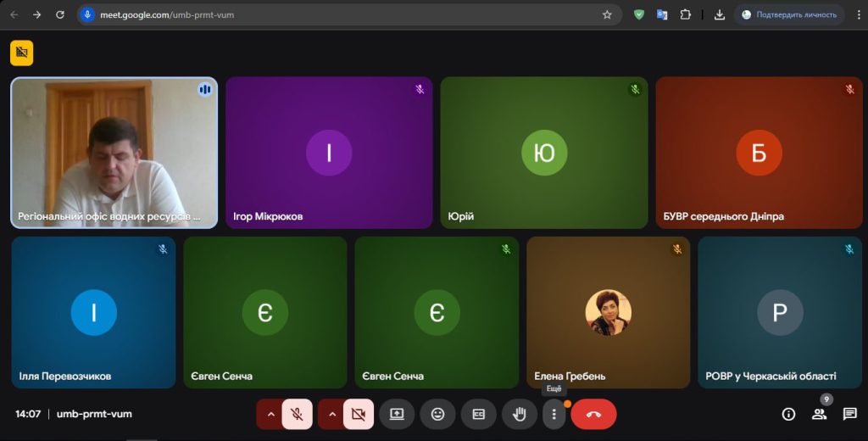The height and width of the screenshot is (441, 868).
Task: Click the 'Регіональний офіс водних ресурсів' name label
Action: tap(109, 216)
